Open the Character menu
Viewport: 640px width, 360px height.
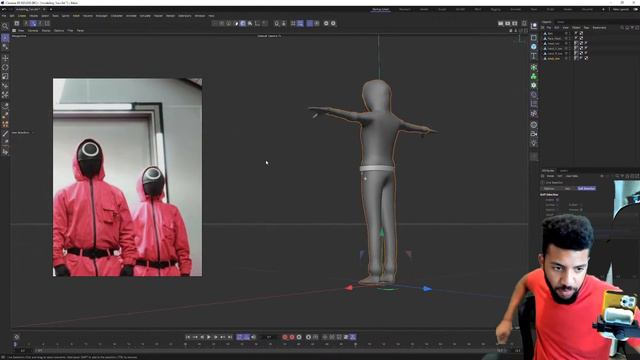coord(117,16)
